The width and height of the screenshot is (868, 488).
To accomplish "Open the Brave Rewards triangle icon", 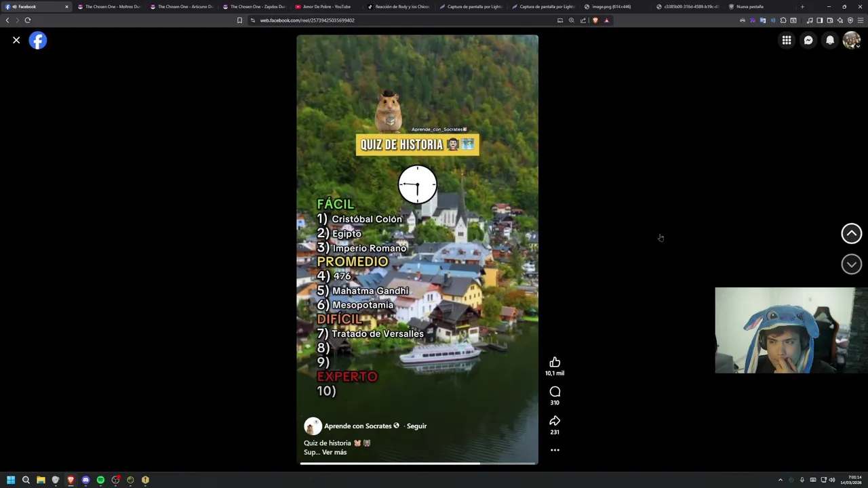I will [x=607, y=20].
